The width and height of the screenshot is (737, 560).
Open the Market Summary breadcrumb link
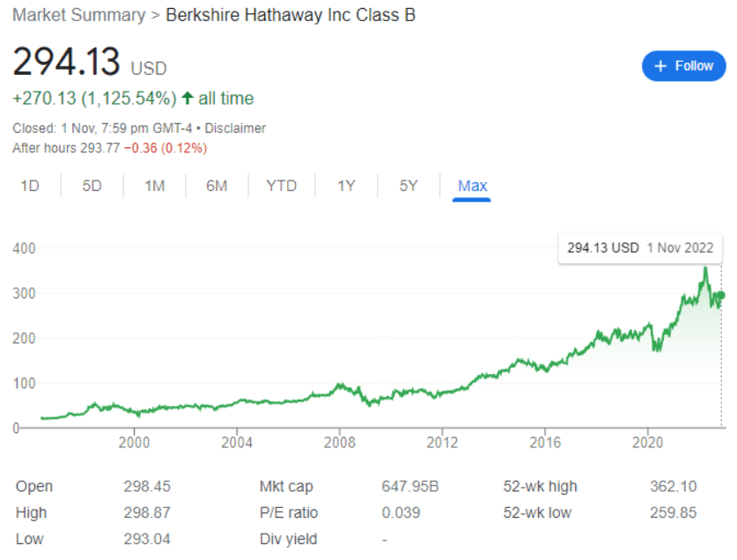tap(79, 15)
